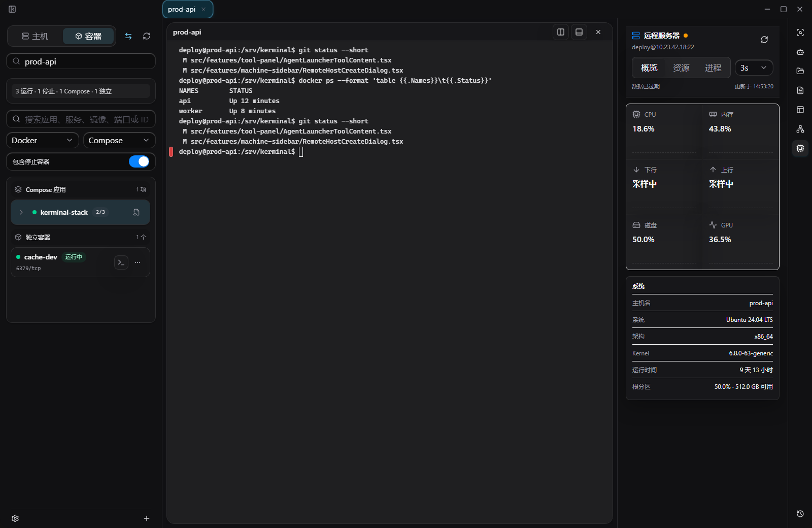Refresh remote server monitor data
Viewport: 812px width, 528px height.
(764, 40)
